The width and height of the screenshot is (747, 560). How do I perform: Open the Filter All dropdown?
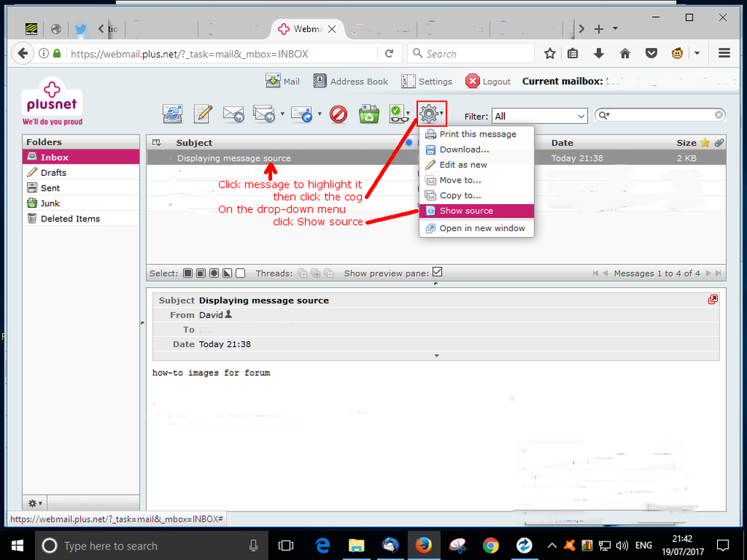(x=538, y=116)
